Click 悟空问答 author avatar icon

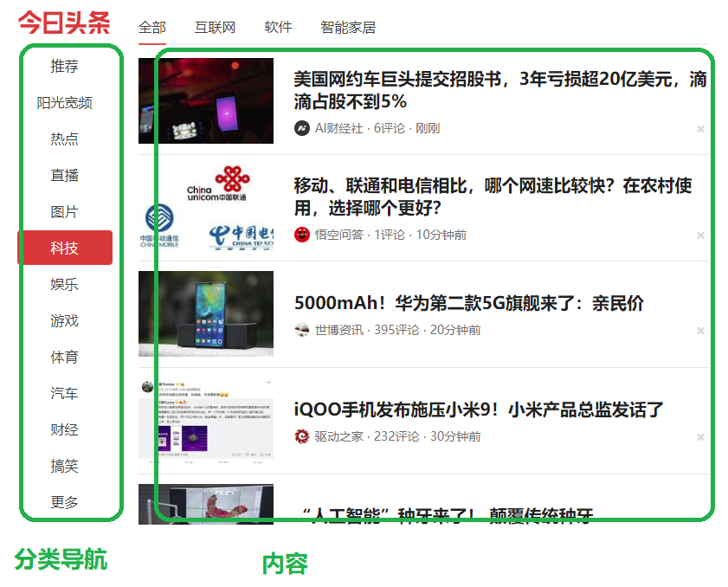[302, 235]
